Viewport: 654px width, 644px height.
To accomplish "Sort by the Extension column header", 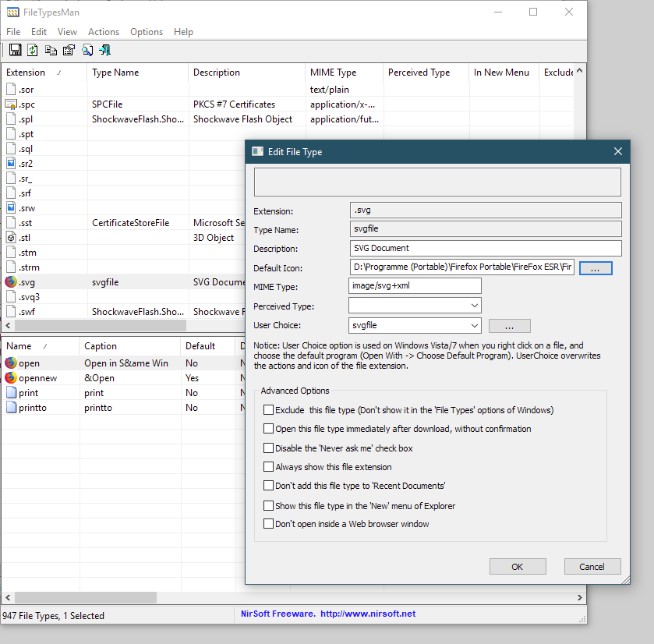I will [x=27, y=73].
